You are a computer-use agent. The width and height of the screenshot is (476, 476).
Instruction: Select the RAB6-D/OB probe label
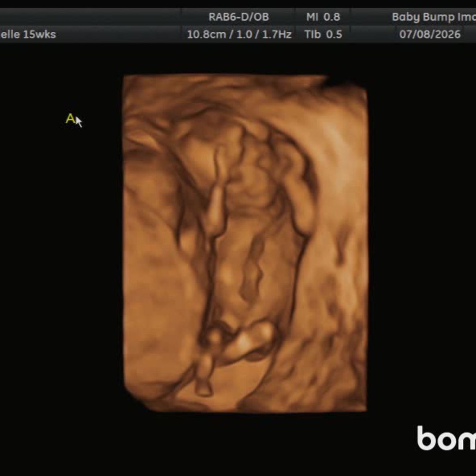(x=238, y=17)
